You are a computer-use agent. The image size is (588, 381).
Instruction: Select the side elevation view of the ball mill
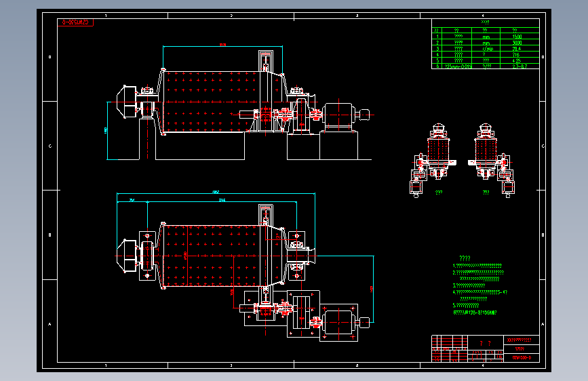(240, 105)
